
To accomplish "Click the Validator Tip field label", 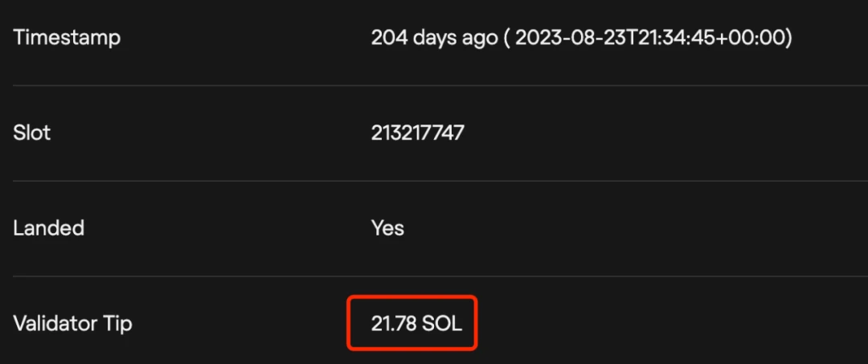I will point(72,324).
